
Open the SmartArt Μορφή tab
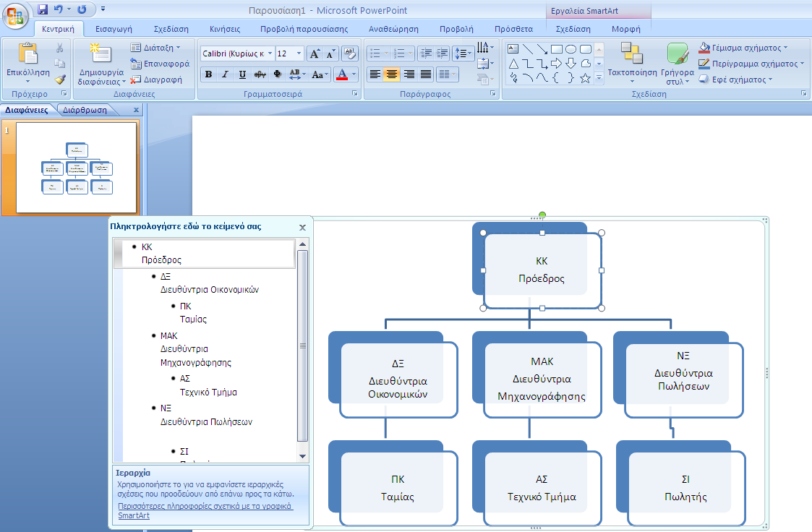[x=625, y=29]
